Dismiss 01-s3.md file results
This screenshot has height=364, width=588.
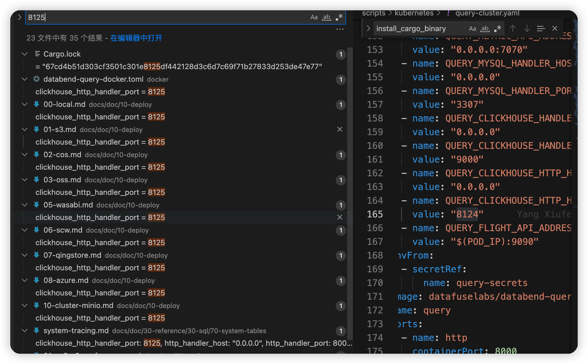pos(340,129)
